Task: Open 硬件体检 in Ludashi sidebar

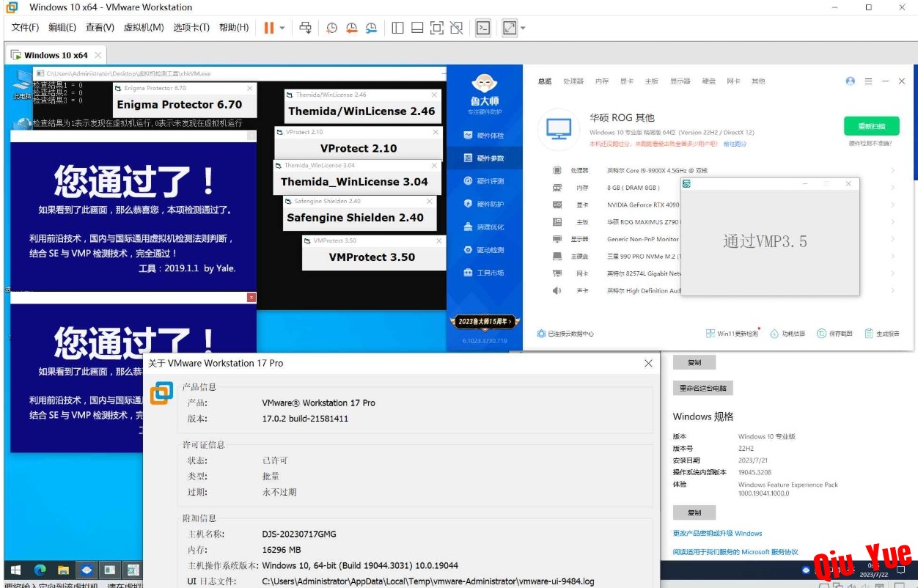Action: 484,136
